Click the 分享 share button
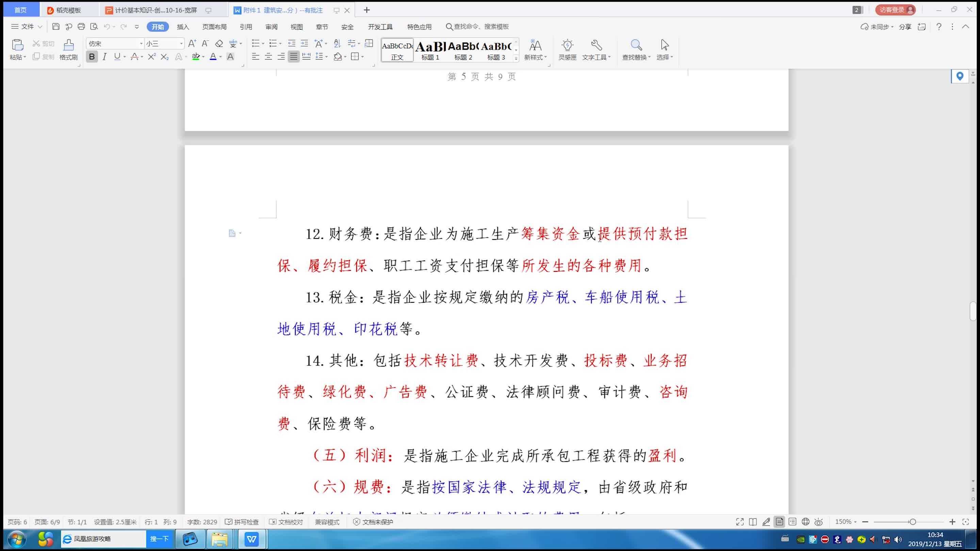 905,27
